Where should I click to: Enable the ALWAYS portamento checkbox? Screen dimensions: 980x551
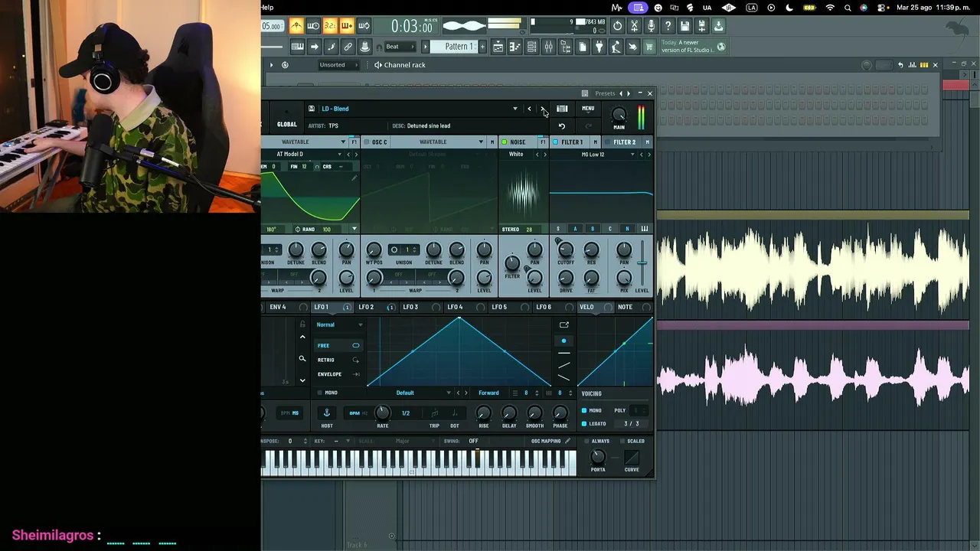click(586, 442)
